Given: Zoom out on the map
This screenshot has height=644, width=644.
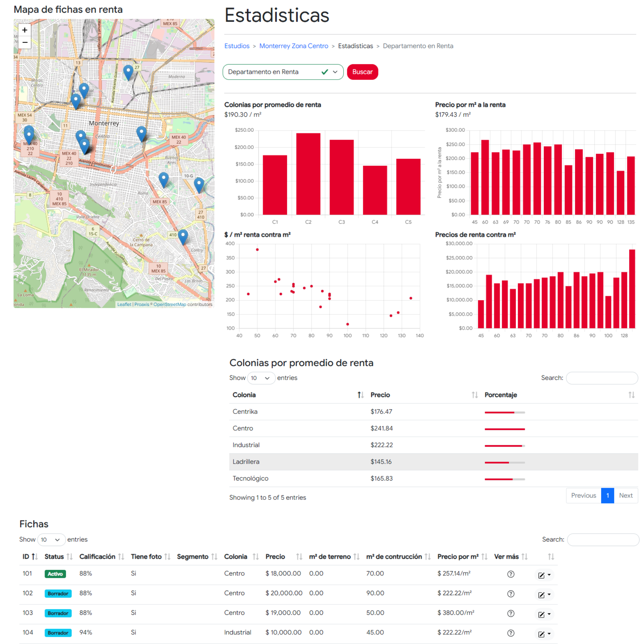Looking at the screenshot, I should [25, 43].
